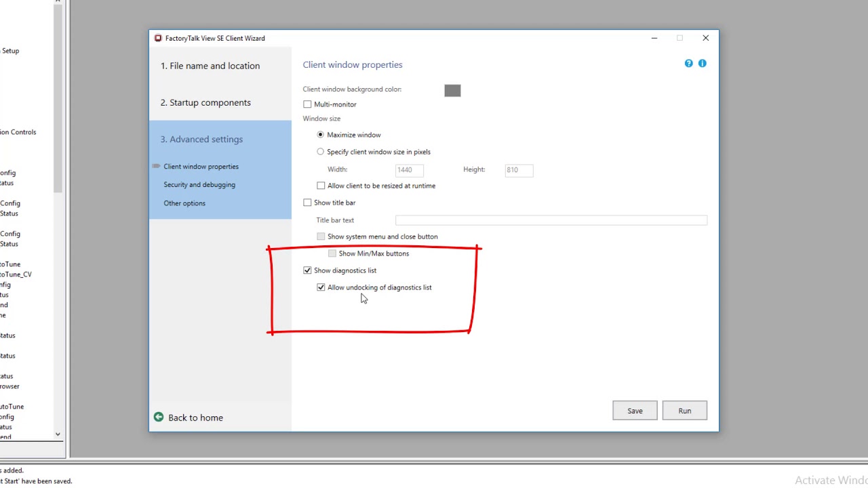
Task: Click the 'Title bar text' label
Action: tap(335, 220)
